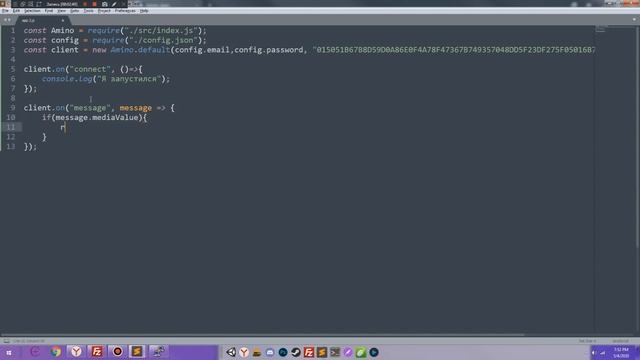This screenshot has height=360, width=640.
Task: Click the vertical scrollbar of the editor
Action: tap(638, 137)
